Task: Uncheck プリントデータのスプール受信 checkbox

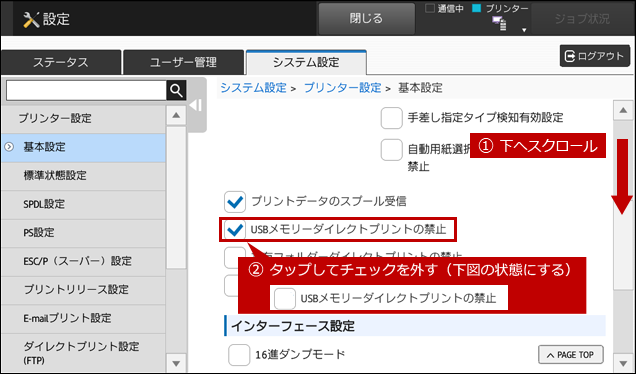Action: click(235, 202)
